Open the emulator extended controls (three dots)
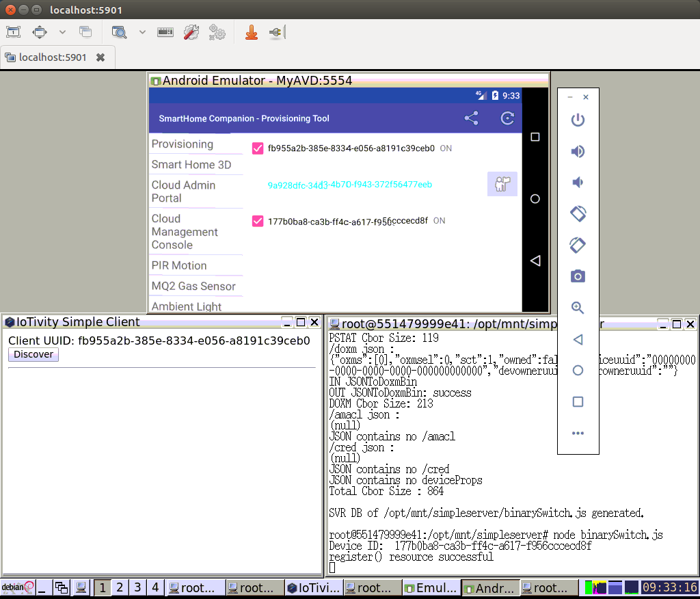Image resolution: width=700 pixels, height=599 pixels. point(578,433)
